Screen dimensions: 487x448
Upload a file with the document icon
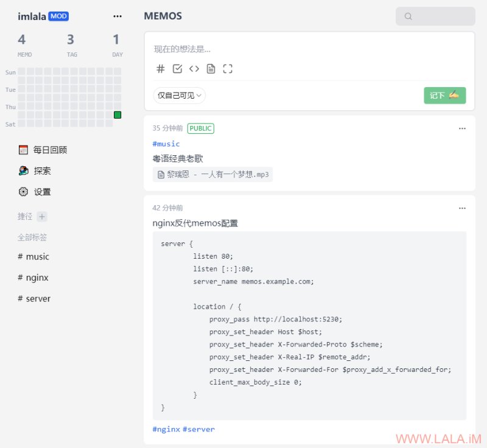coord(211,69)
